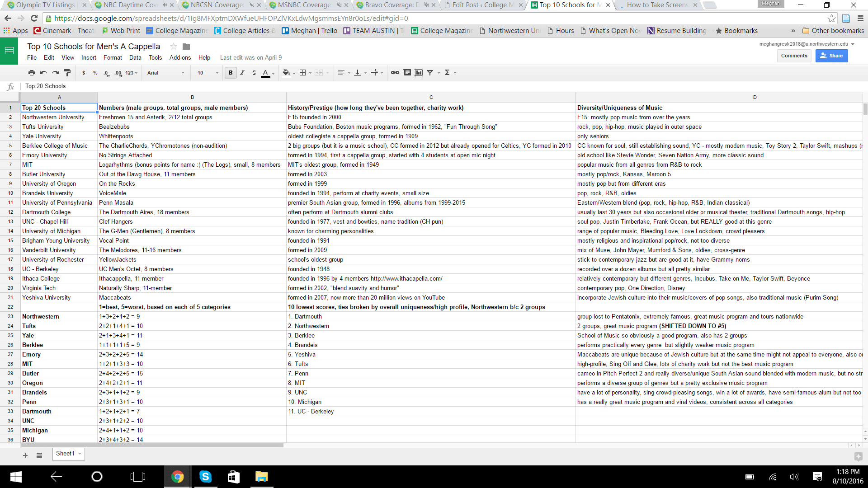Toggle Bold formatting
868x488 pixels.
point(231,73)
